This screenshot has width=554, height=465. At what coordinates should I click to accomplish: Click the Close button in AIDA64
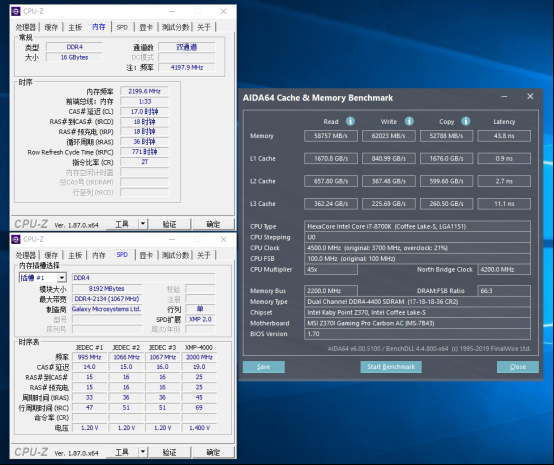[518, 367]
